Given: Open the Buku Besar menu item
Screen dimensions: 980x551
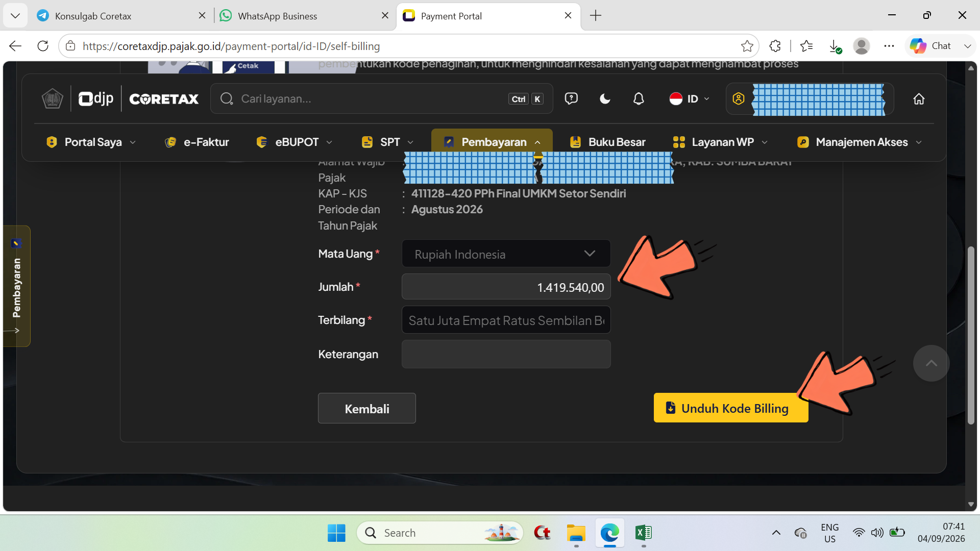Looking at the screenshot, I should [607, 142].
